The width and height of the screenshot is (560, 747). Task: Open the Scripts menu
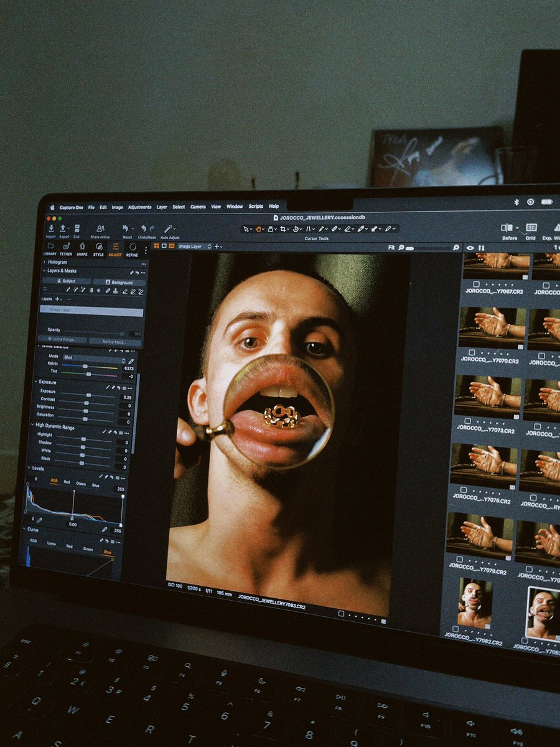(x=256, y=207)
